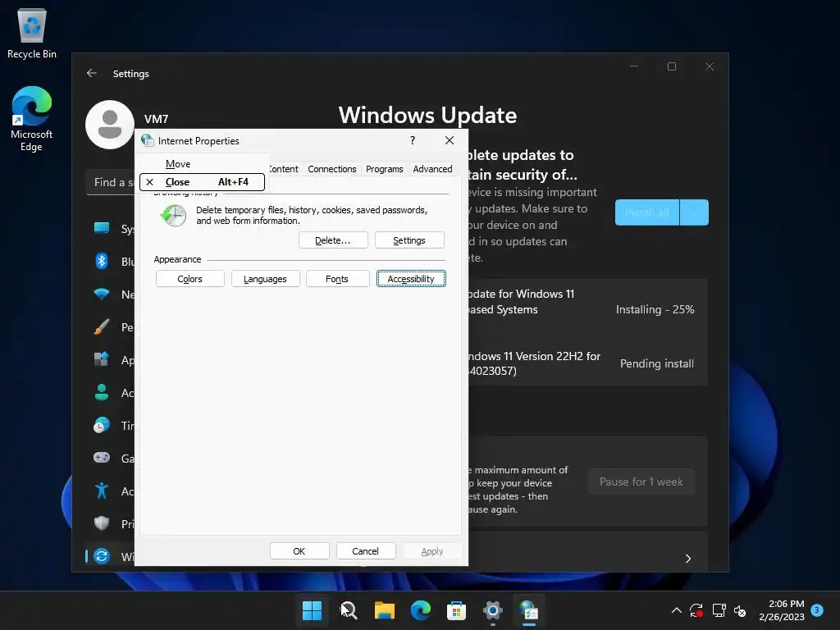Expand the bottom Windows Update chevron row

coord(688,559)
